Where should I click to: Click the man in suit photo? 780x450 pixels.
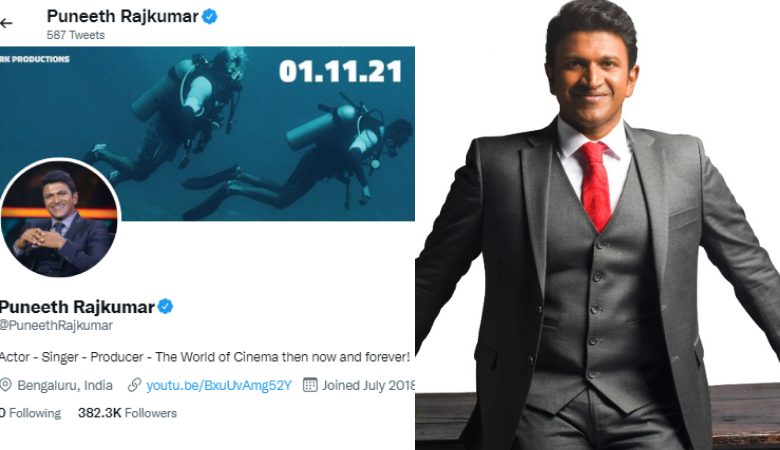597,225
